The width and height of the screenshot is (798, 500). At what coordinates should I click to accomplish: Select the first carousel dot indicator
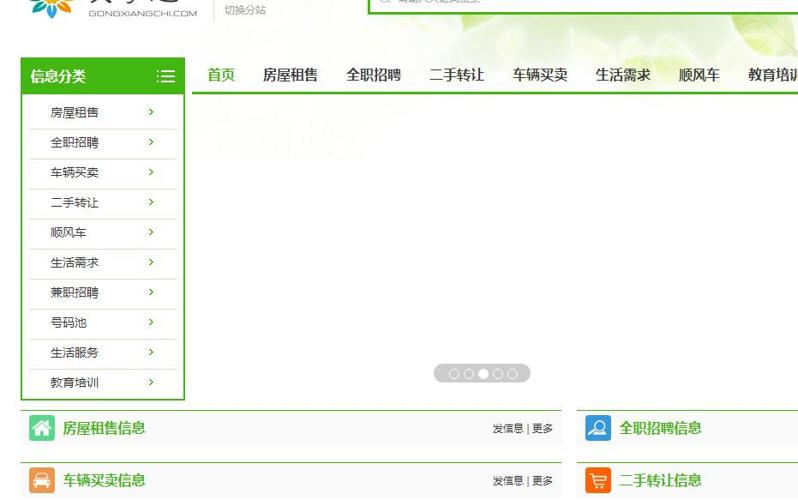coord(454,373)
